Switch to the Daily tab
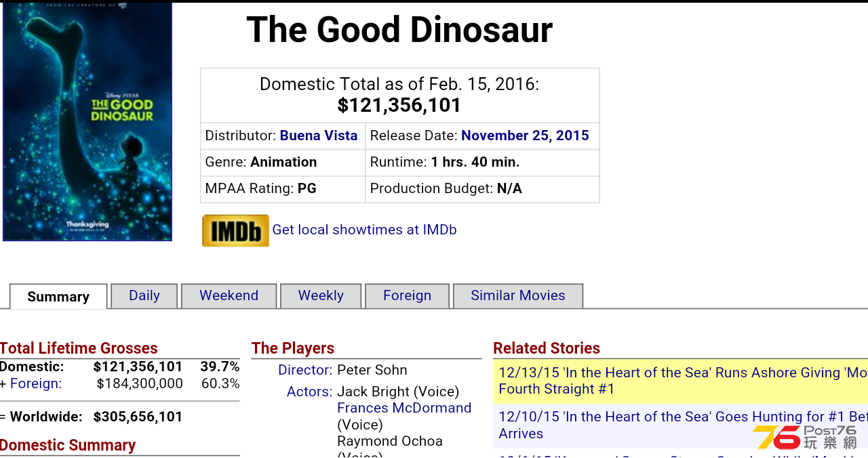868x458 pixels. (x=144, y=296)
